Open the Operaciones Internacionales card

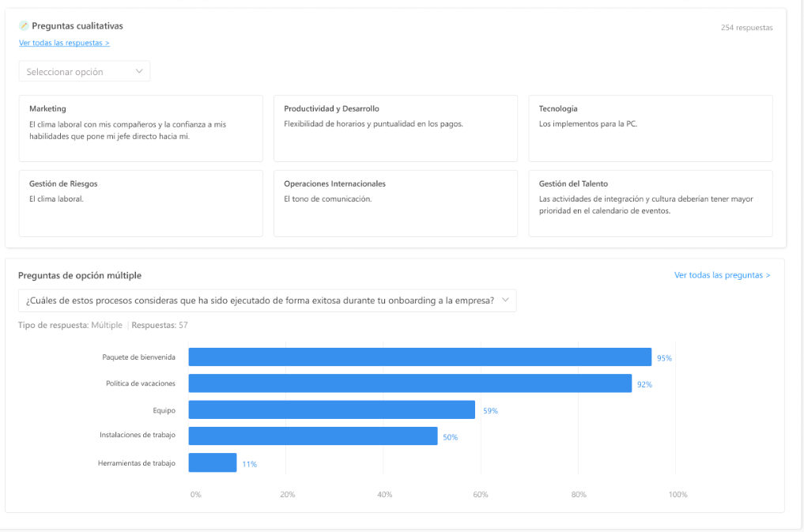[x=395, y=203]
